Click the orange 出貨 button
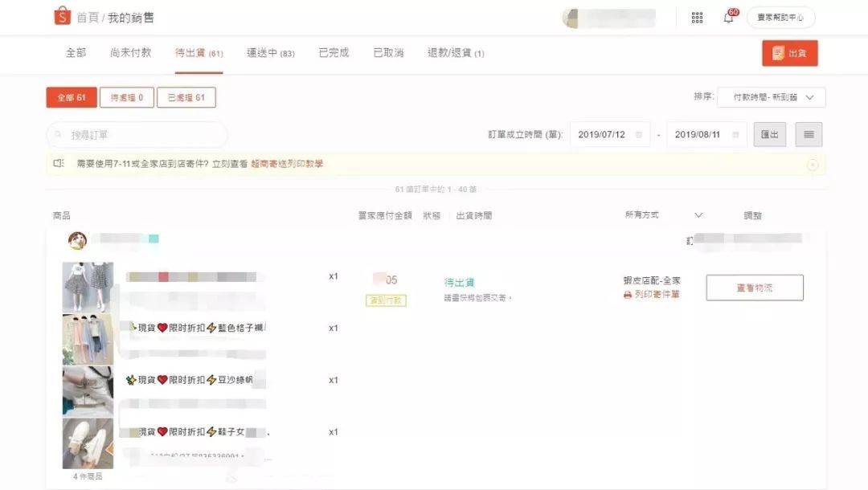 click(790, 53)
